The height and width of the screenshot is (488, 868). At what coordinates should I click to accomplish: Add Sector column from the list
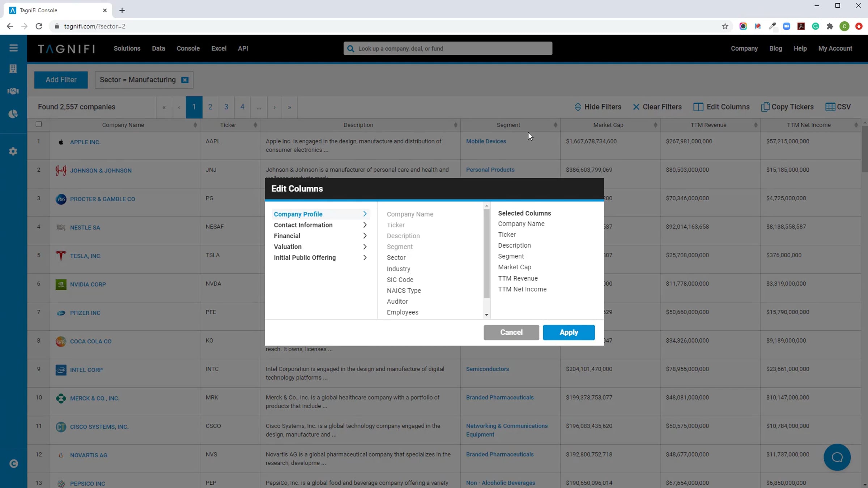396,258
